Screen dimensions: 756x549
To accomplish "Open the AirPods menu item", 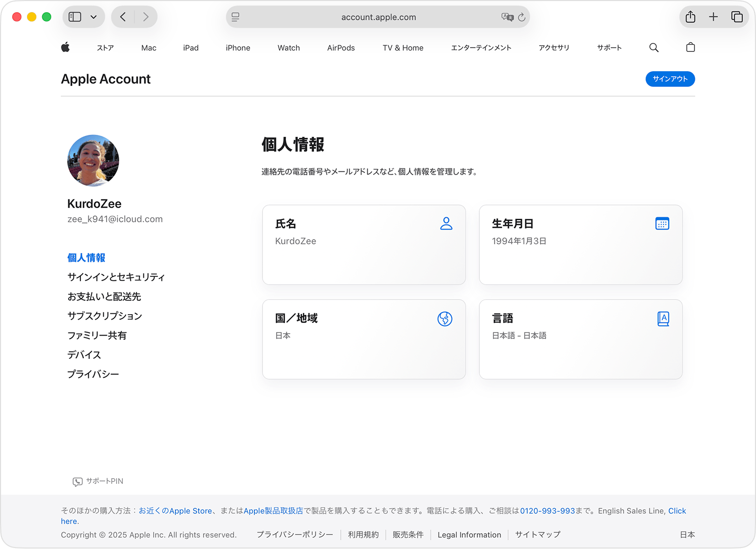I will coord(341,48).
